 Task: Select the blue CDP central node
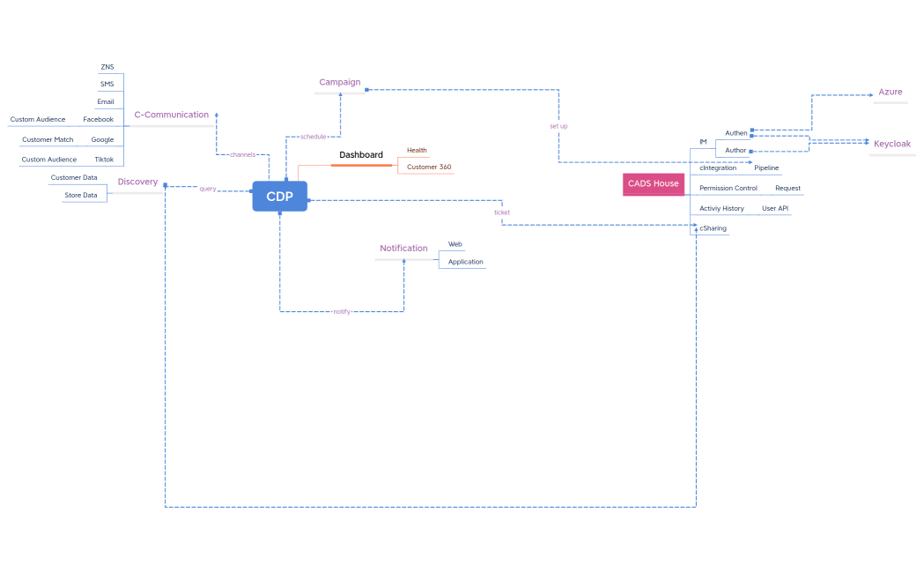279,197
